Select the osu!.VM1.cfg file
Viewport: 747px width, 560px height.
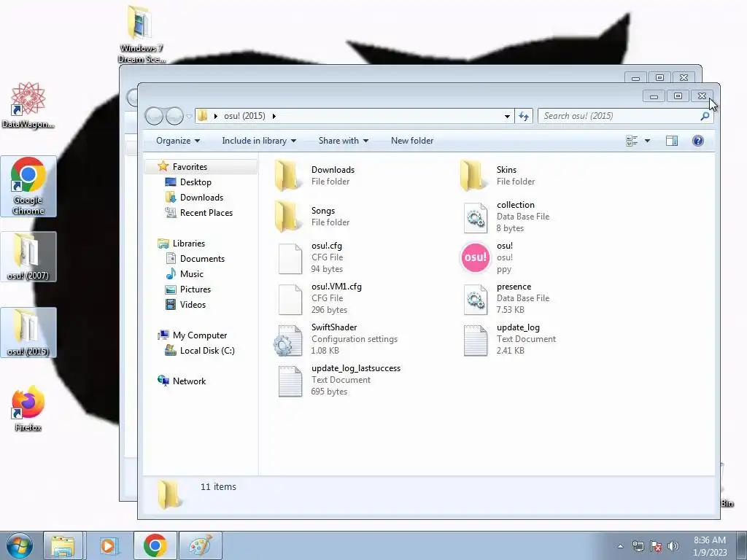click(x=320, y=298)
